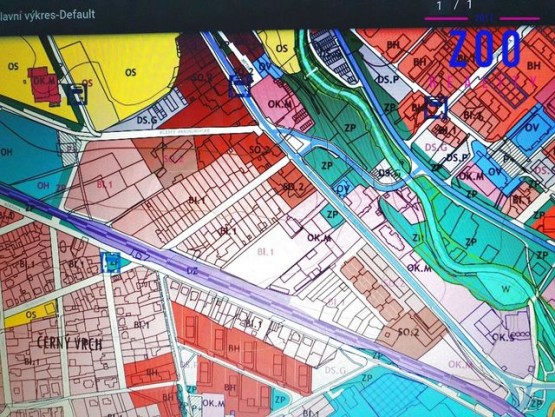Viewport: 555px width, 417px height.
Task: Click the blue square marker beside red OK.M building
Action: pyautogui.click(x=78, y=95)
